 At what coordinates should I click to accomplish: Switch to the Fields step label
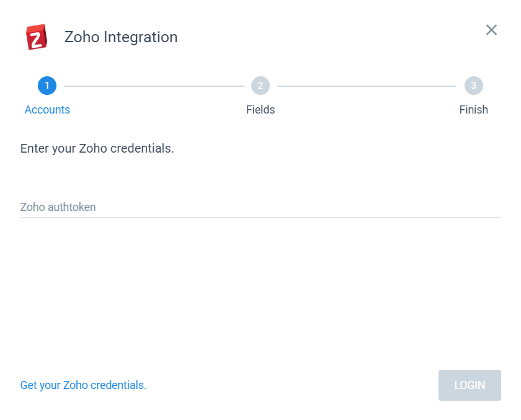pos(260,110)
